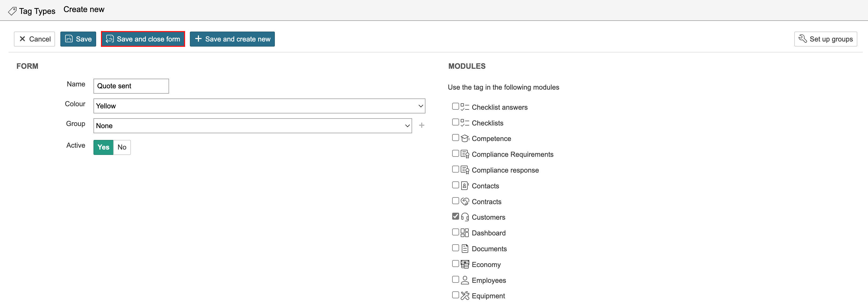Enable the Documents module checkbox
Screen dimensions: 868x305
(455, 248)
